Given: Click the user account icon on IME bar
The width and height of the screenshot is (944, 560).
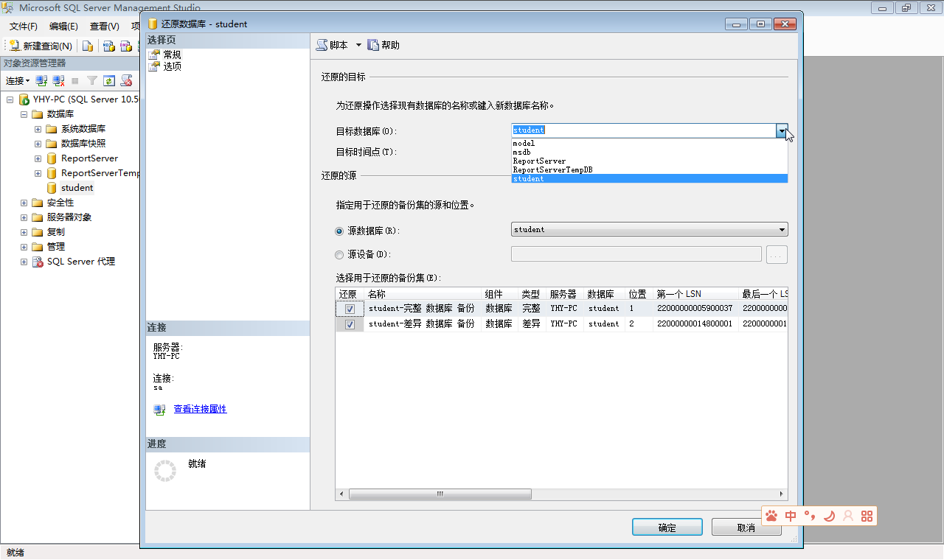Looking at the screenshot, I should pos(848,516).
